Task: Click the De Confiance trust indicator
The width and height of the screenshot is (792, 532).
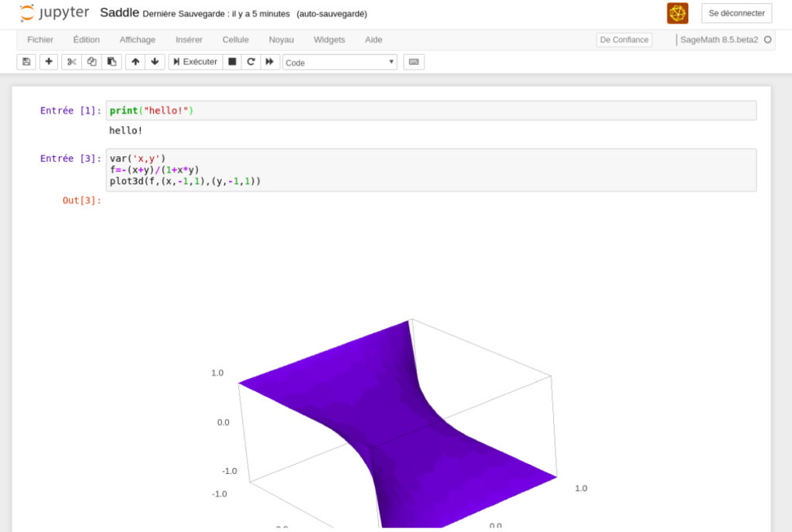Action: (623, 39)
